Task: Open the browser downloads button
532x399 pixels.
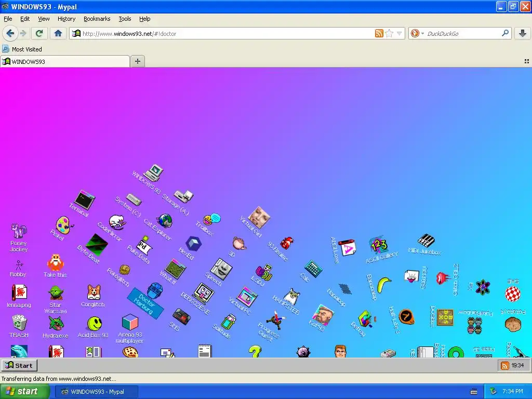Action: point(523,33)
